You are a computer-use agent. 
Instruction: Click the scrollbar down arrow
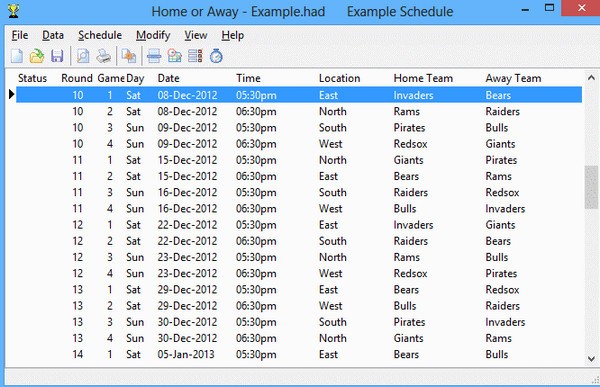point(591,359)
